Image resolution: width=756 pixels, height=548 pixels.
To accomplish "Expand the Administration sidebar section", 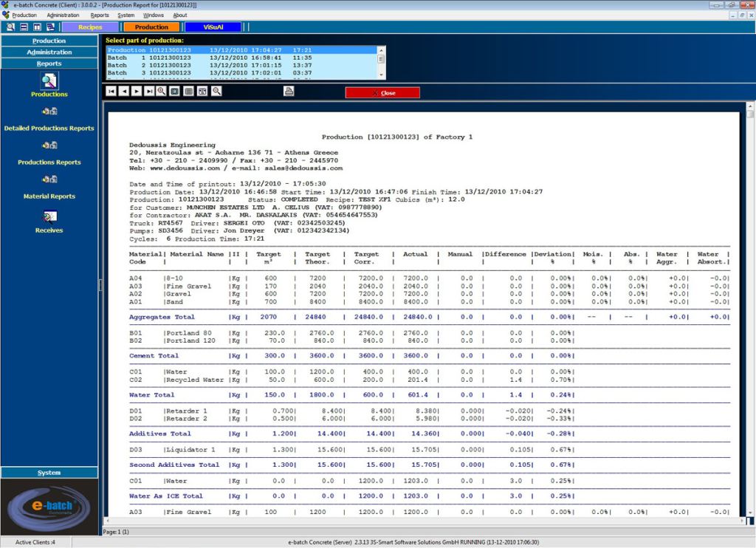I will tap(49, 52).
